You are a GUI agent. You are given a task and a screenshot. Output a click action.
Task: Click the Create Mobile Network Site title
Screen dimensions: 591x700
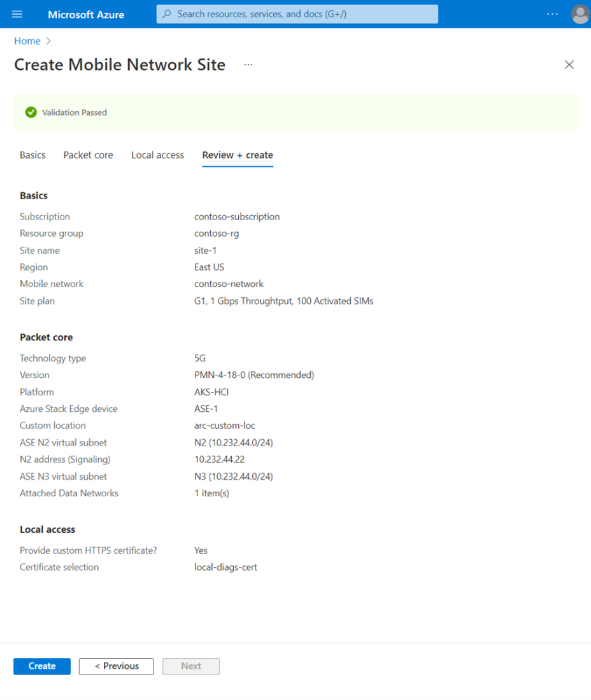(120, 65)
